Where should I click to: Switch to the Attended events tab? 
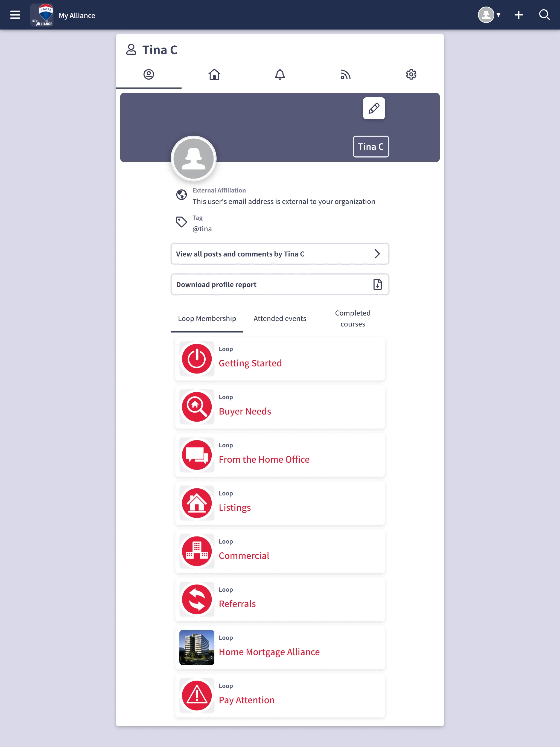tap(280, 318)
